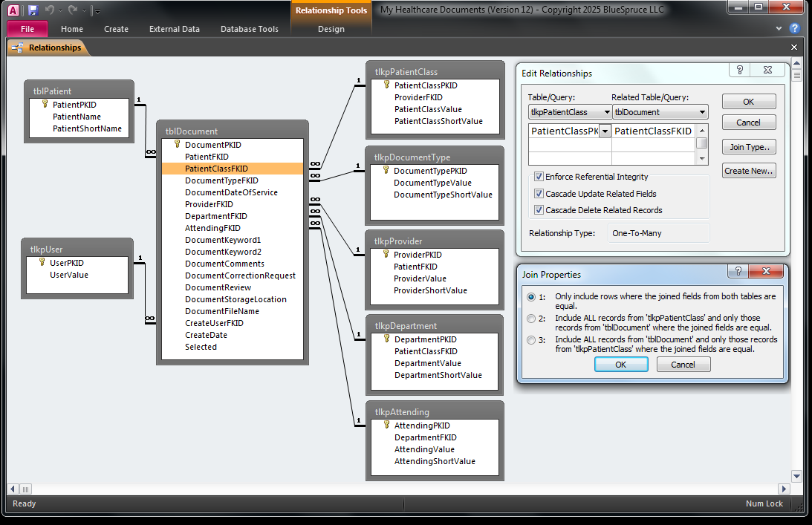812x525 pixels.
Task: Select join option 2 radio button
Action: 530,319
